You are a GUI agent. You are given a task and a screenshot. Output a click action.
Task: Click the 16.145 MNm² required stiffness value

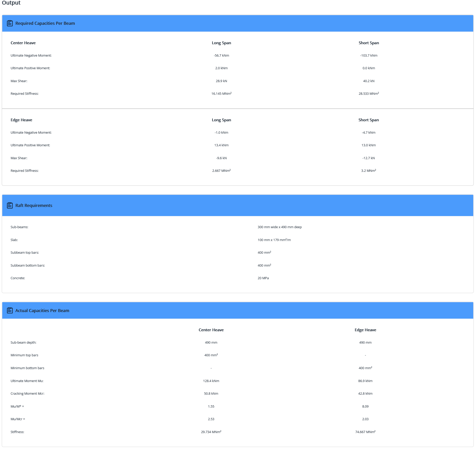(221, 94)
